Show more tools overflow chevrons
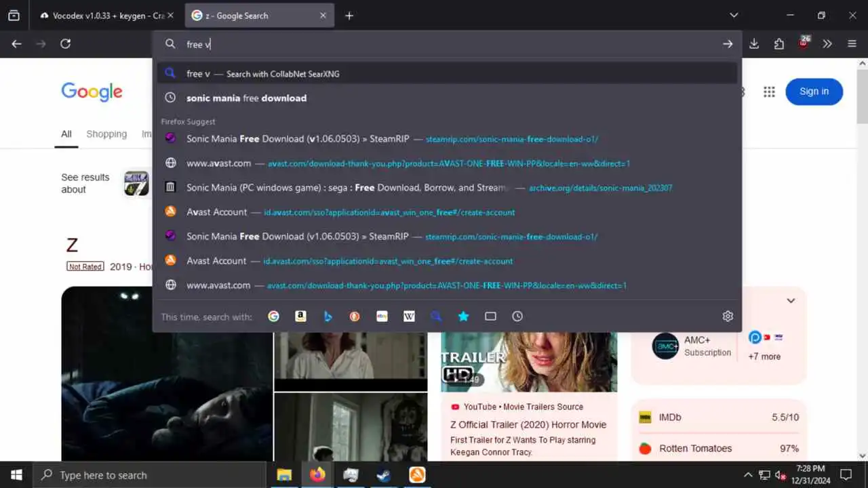The width and height of the screenshot is (868, 488). (x=827, y=44)
